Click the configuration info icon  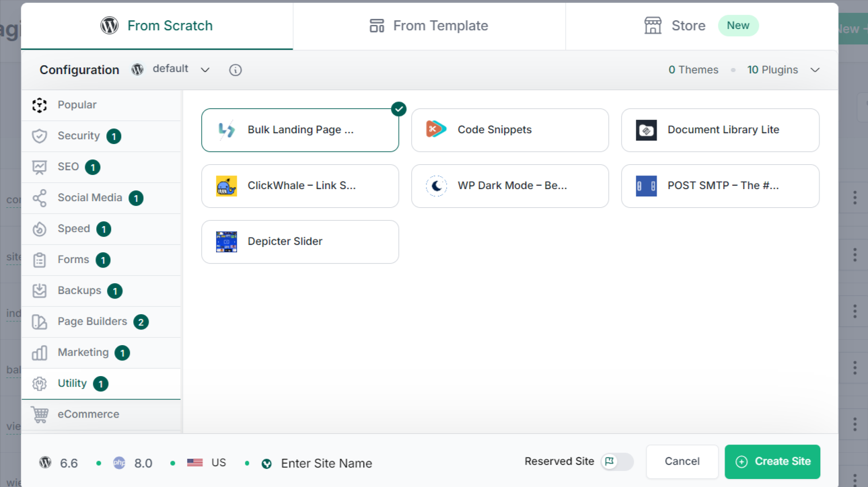pos(236,70)
